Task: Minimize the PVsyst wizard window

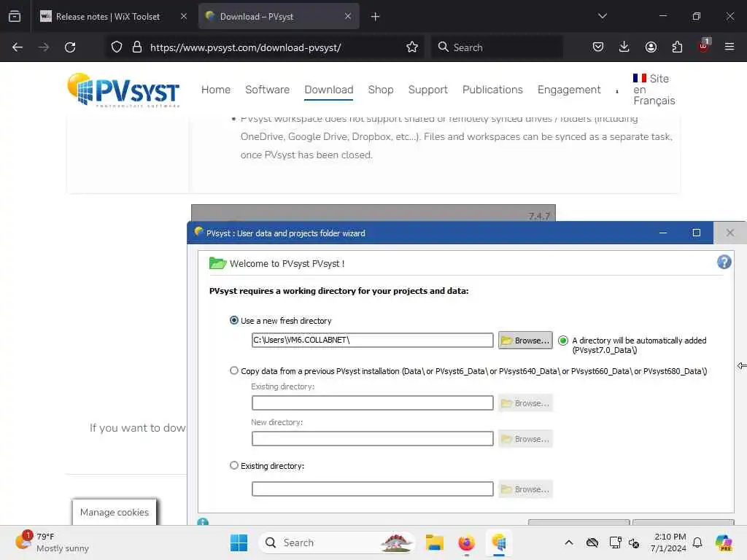Action: point(662,233)
